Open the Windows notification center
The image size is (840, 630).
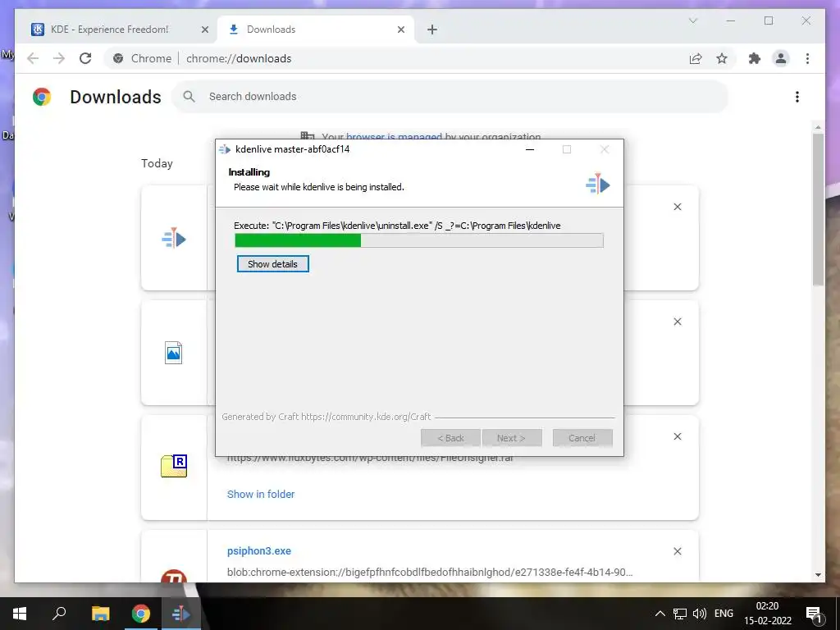(x=814, y=614)
